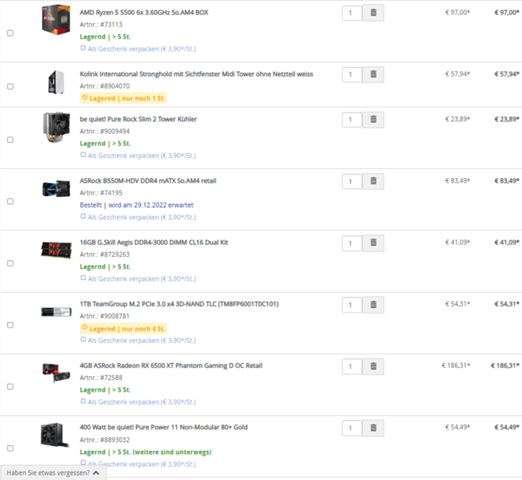Image resolution: width=522 pixels, height=480 pixels.
Task: Remove Kolink Stronghold case via trash icon
Action: 373,74
